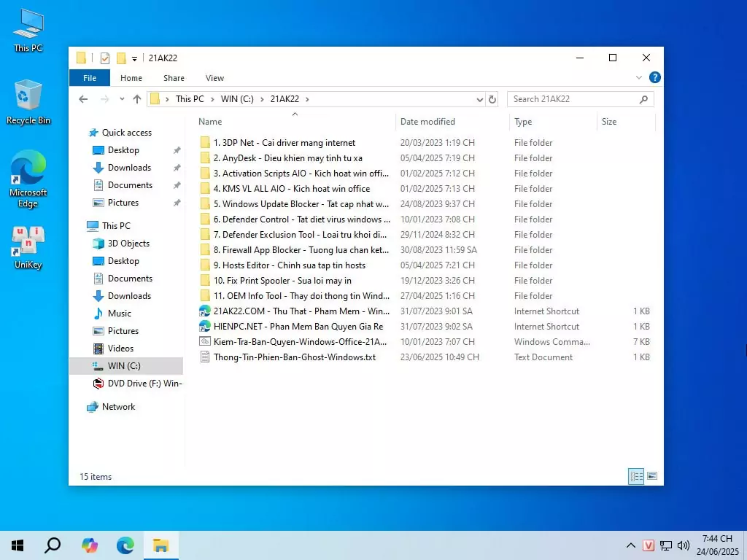Open pinned Desktop under Quick access
Viewport: 747px width, 560px height.
(x=123, y=150)
